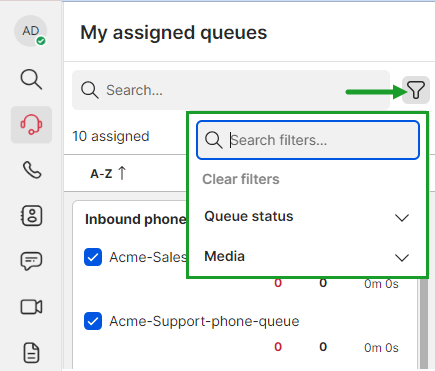Expand the Queue status filter

tap(307, 217)
